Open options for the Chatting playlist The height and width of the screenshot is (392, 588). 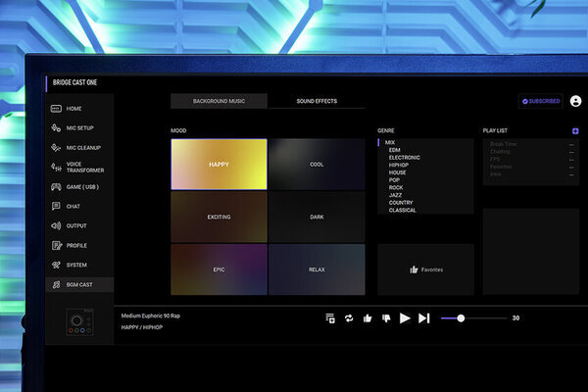point(571,152)
